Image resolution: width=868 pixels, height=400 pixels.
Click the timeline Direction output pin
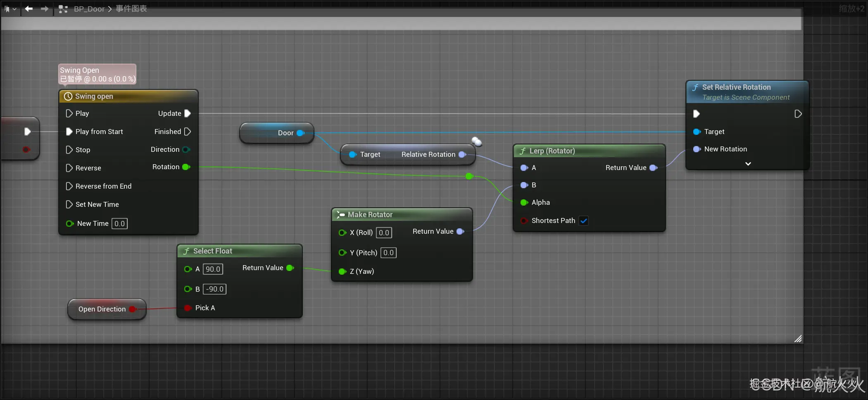pyautogui.click(x=186, y=149)
